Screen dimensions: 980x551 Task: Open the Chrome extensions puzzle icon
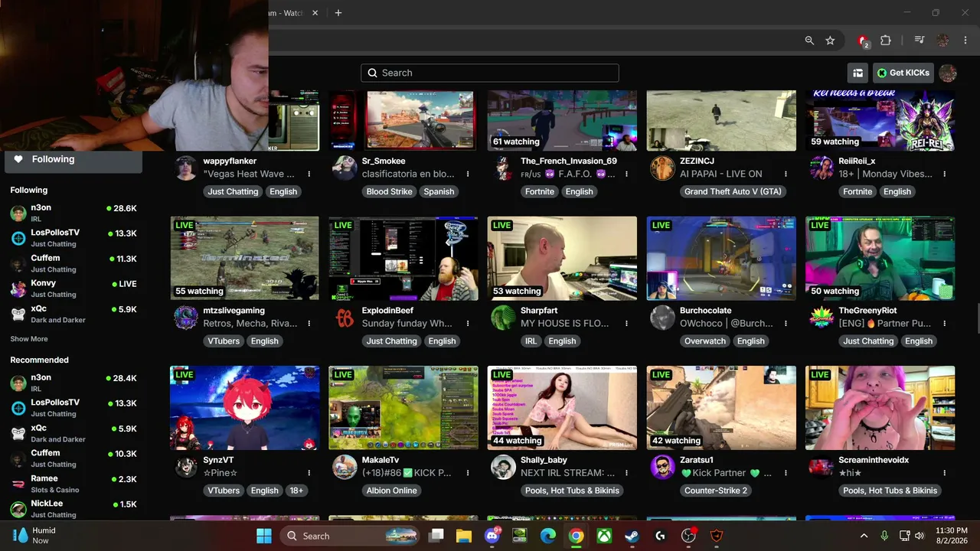tap(886, 41)
